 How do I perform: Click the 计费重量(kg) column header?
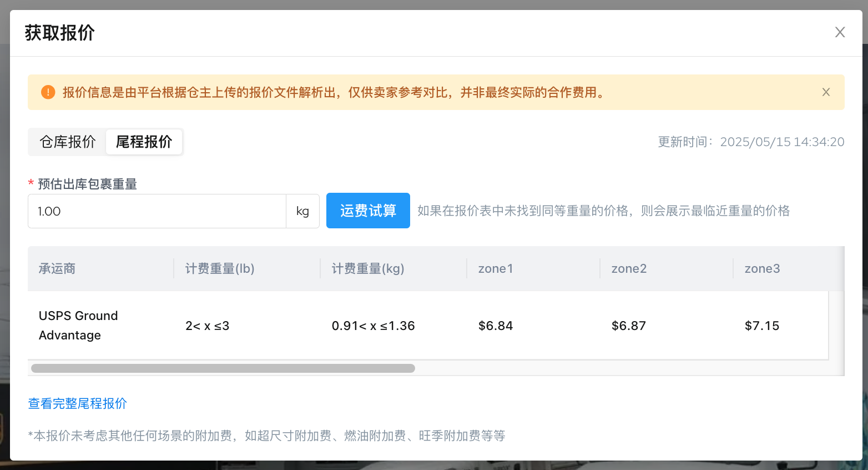point(368,269)
